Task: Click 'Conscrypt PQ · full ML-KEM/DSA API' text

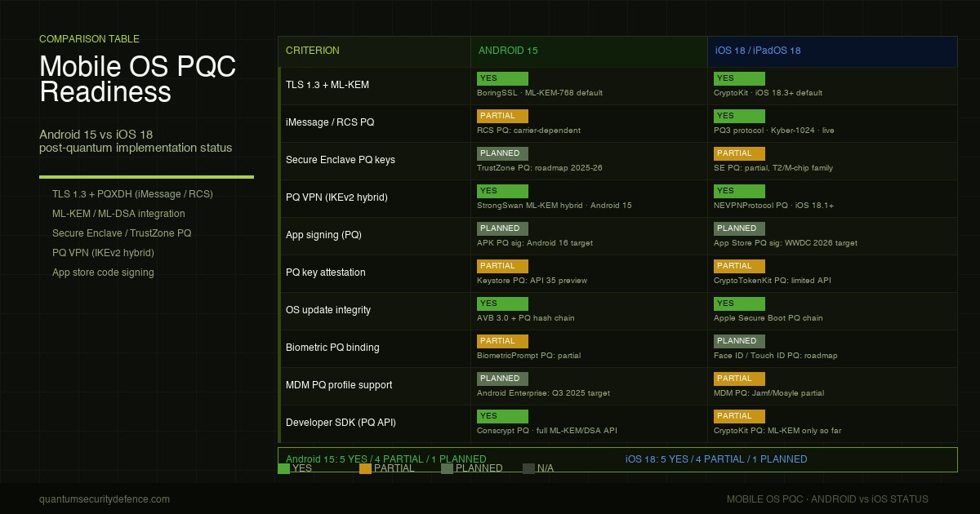Action: (x=547, y=431)
